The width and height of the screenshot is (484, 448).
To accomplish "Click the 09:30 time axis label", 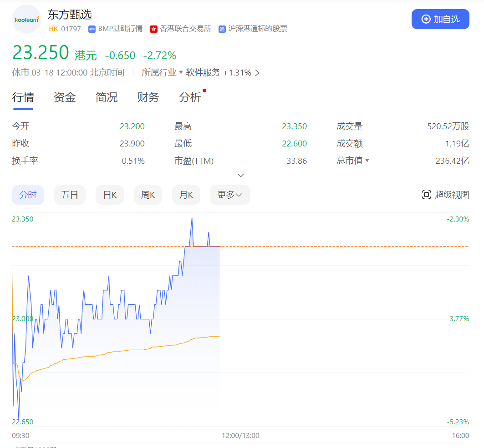I will (20, 436).
